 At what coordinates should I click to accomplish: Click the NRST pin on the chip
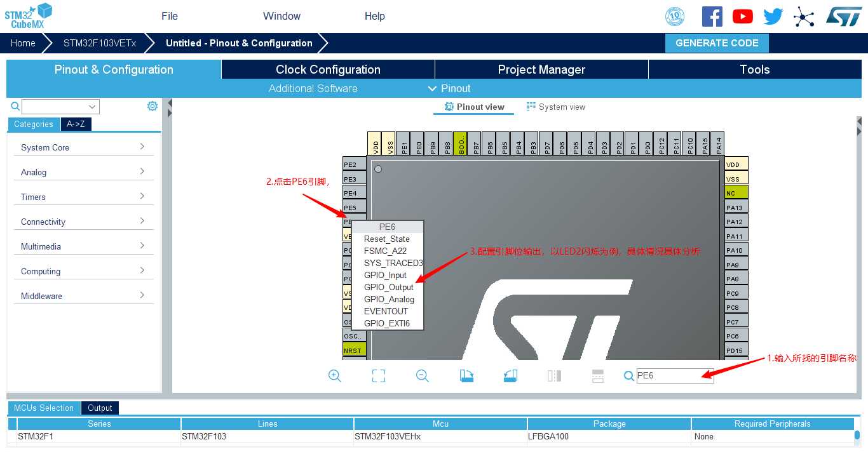(355, 350)
